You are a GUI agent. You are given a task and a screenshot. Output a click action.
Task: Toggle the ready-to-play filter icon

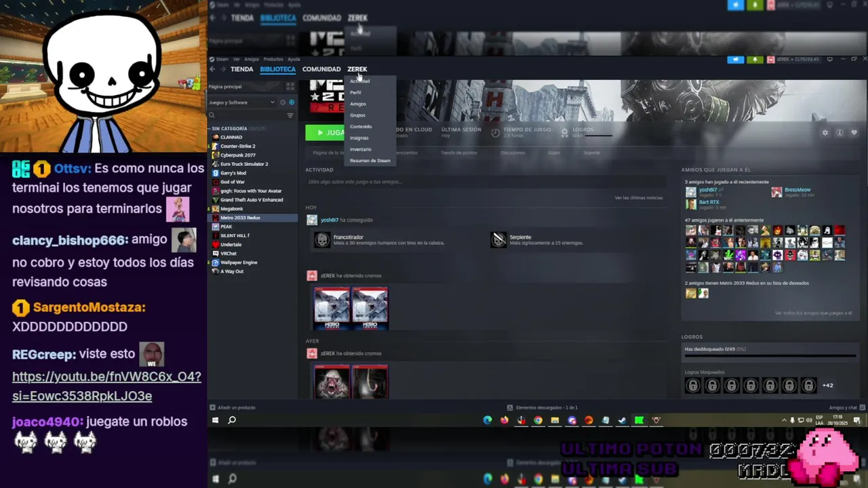(292, 102)
